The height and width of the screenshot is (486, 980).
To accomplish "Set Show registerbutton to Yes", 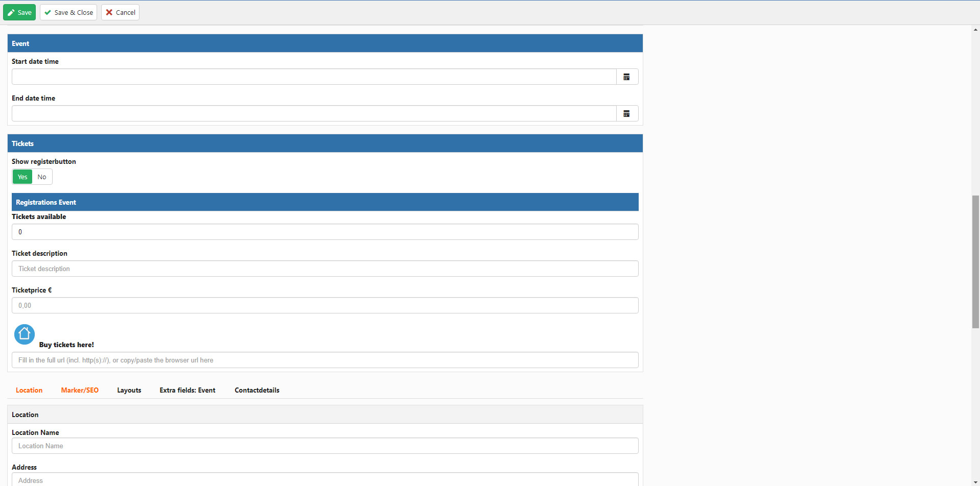I will 22,177.
